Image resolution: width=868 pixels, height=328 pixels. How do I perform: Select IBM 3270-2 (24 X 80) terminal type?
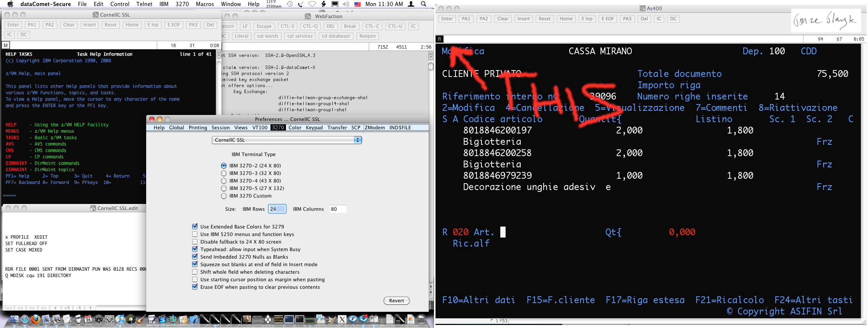click(224, 166)
